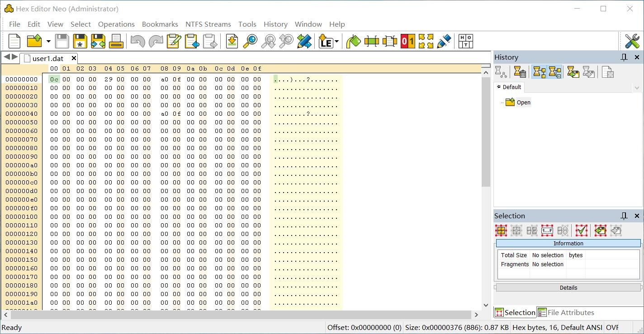Expand the History tab list chevron
This screenshot has width=644, height=334.
(637, 88)
